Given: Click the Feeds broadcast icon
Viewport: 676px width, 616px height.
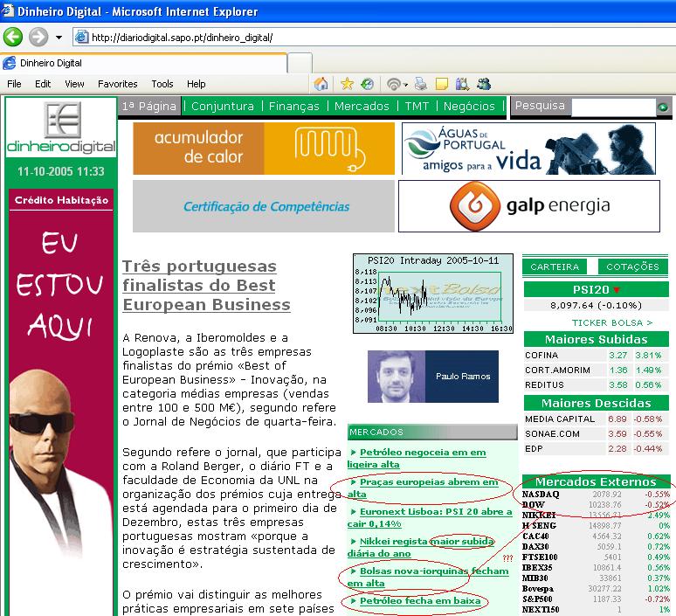Looking at the screenshot, I should coord(393,84).
